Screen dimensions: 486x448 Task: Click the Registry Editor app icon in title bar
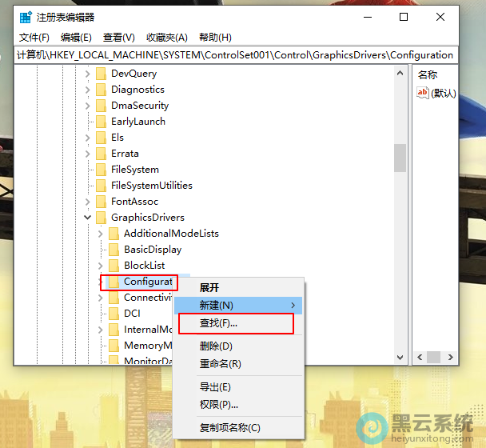tap(26, 17)
